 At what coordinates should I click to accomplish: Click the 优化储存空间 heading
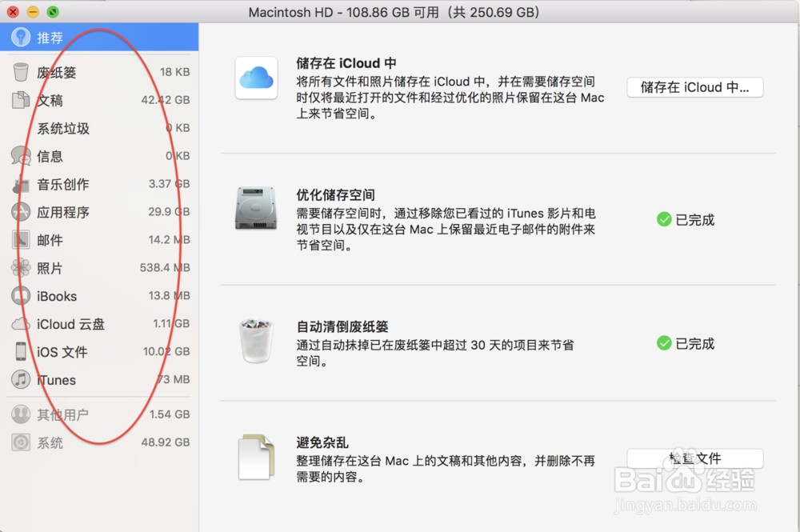point(336,195)
